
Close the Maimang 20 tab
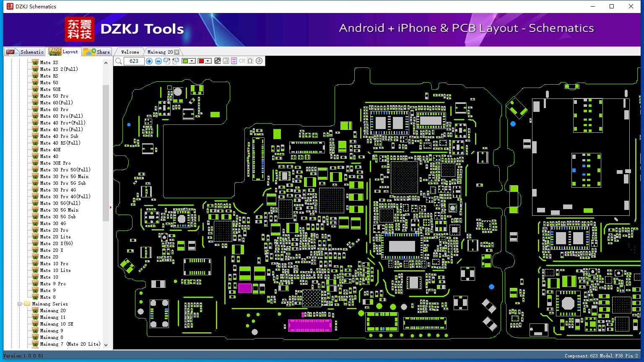177,52
